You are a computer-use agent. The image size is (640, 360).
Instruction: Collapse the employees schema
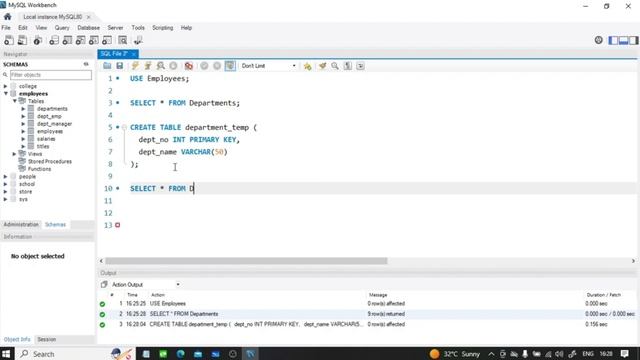6,93
